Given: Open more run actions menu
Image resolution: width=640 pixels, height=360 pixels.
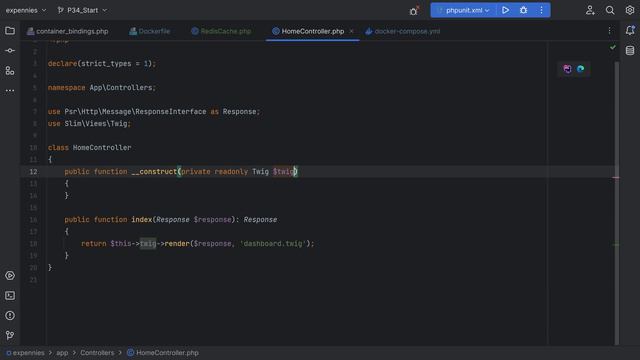Looking at the screenshot, I should point(541,10).
